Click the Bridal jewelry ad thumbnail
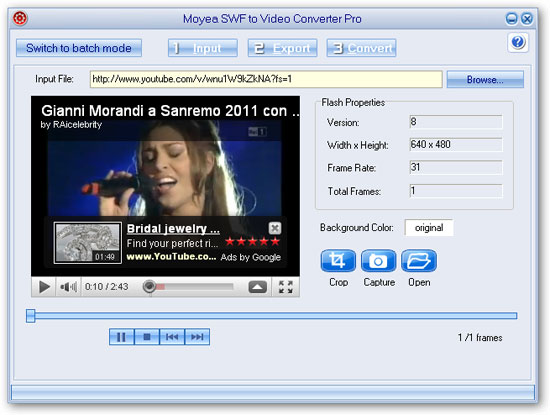The height and width of the screenshot is (415, 550). 88,243
